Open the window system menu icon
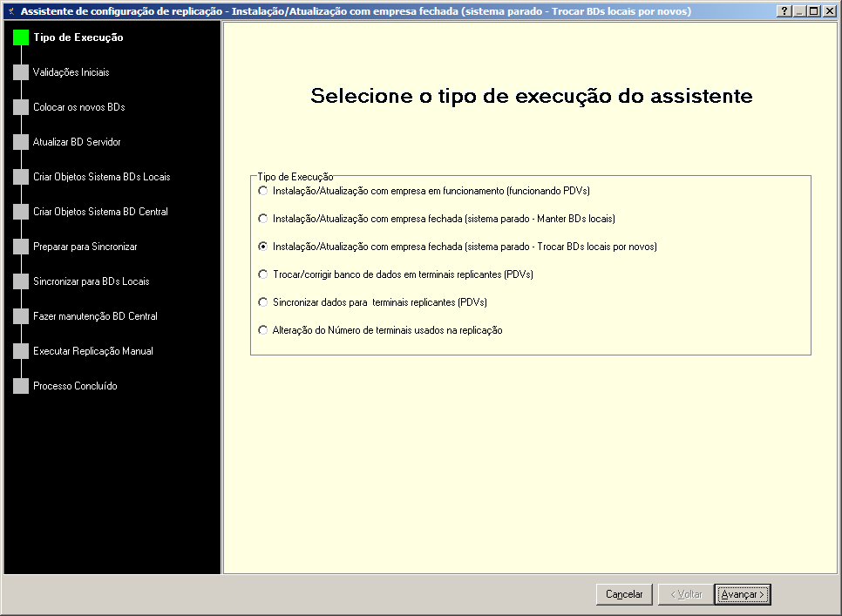This screenshot has width=842, height=616. tap(10, 11)
